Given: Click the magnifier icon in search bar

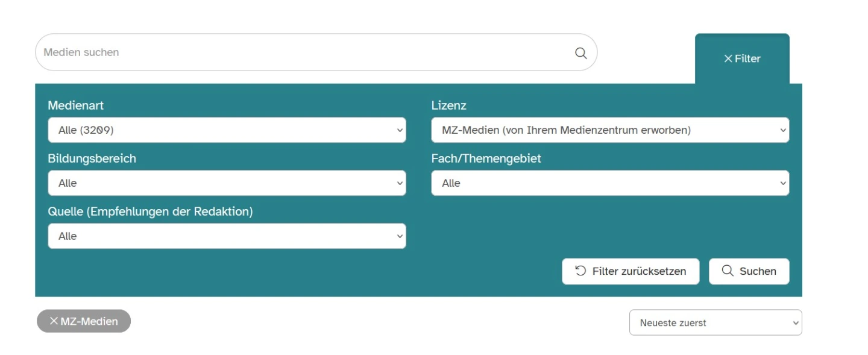Looking at the screenshot, I should (580, 53).
